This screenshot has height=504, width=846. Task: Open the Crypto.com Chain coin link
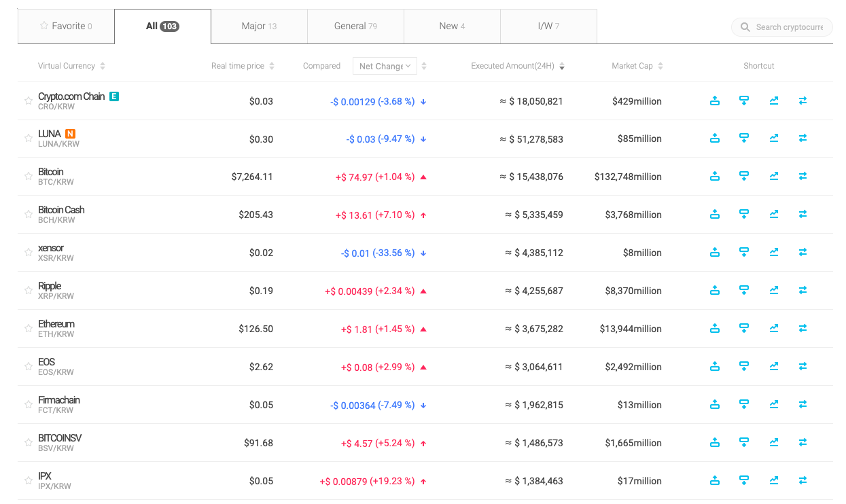71,96
